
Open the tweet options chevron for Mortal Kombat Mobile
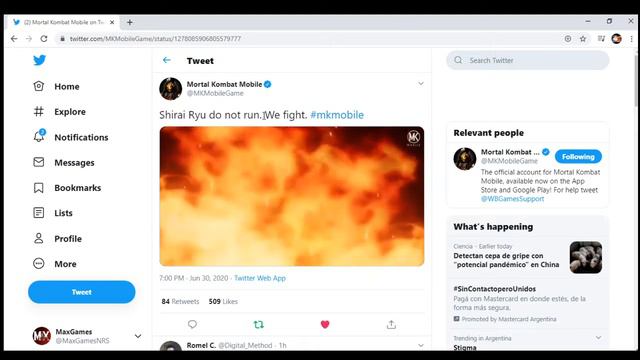pos(421,84)
